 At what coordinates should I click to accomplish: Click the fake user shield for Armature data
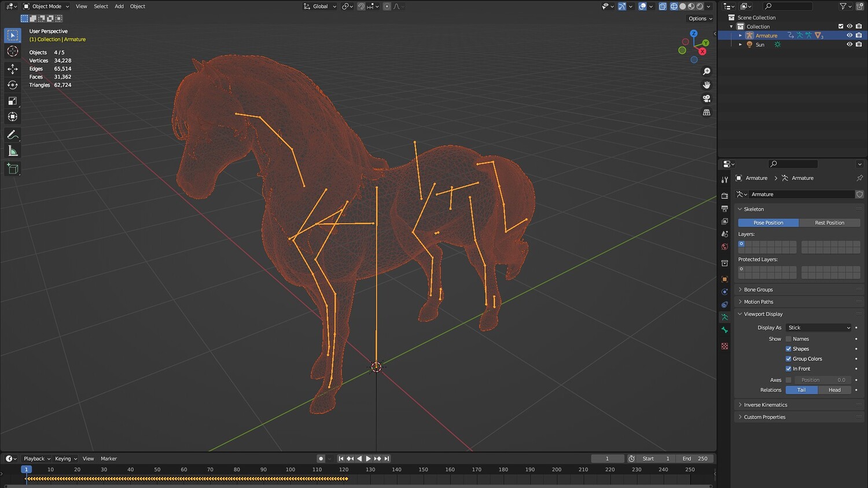[859, 194]
